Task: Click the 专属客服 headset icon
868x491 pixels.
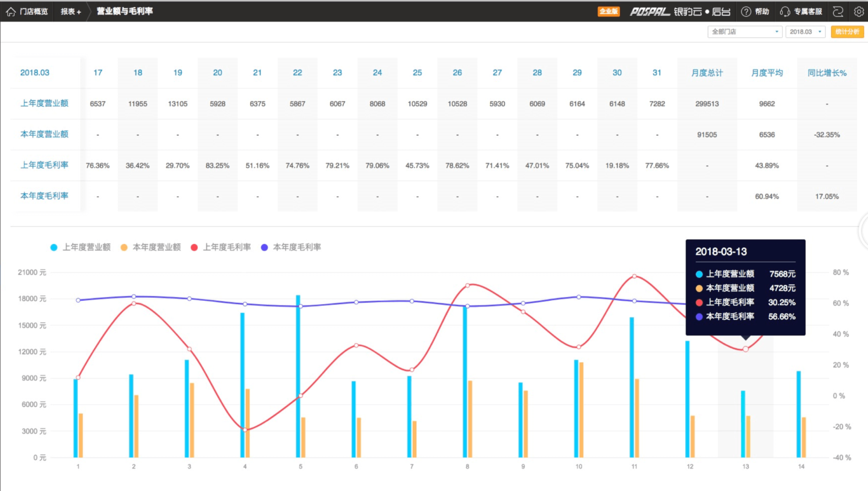Action: coord(785,12)
